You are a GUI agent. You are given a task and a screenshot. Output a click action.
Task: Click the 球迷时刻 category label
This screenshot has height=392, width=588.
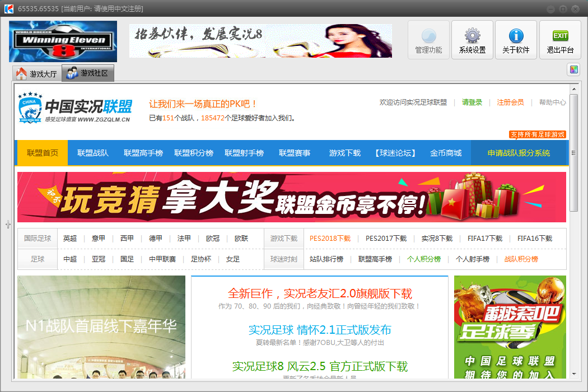(284, 259)
